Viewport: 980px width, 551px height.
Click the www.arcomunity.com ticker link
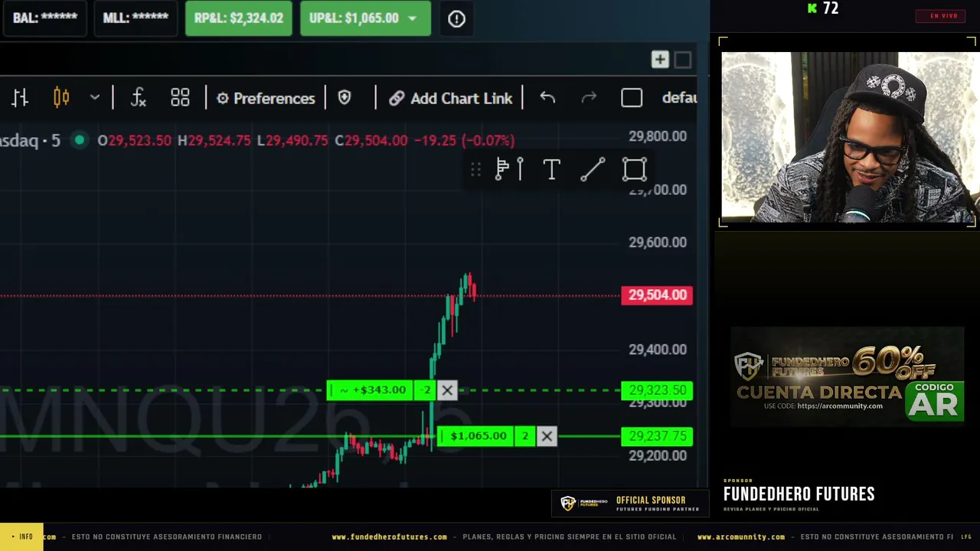coord(740,537)
